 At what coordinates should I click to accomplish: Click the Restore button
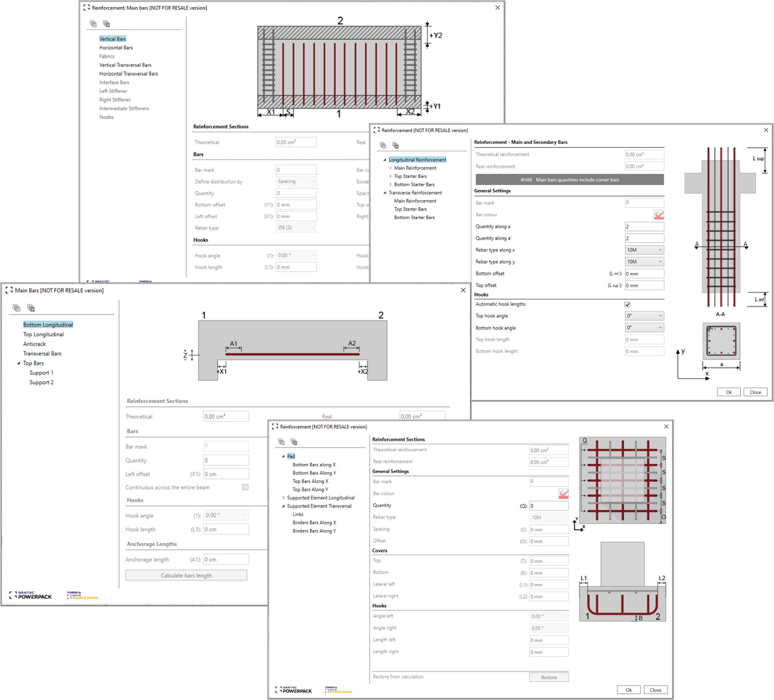549,677
